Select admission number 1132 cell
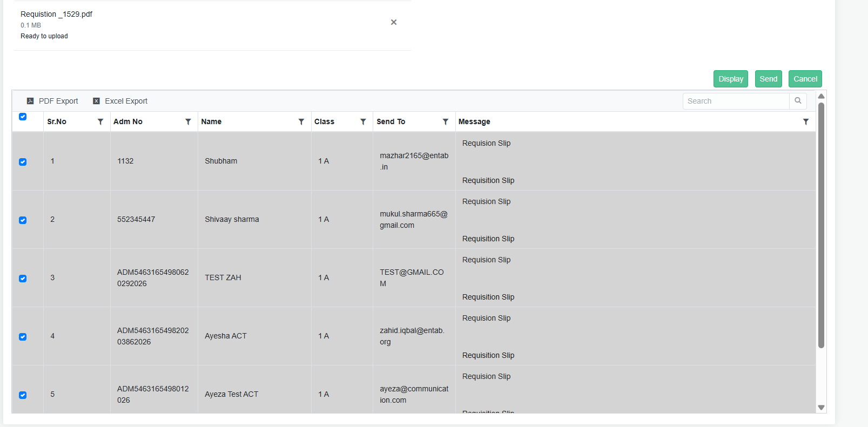868x427 pixels. [154, 161]
